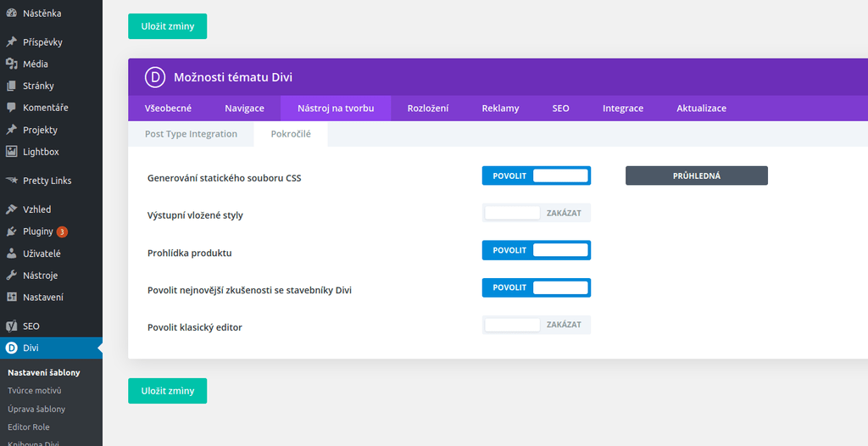The image size is (868, 446).
Task: Open Komentáře in the sidebar
Action: point(51,108)
